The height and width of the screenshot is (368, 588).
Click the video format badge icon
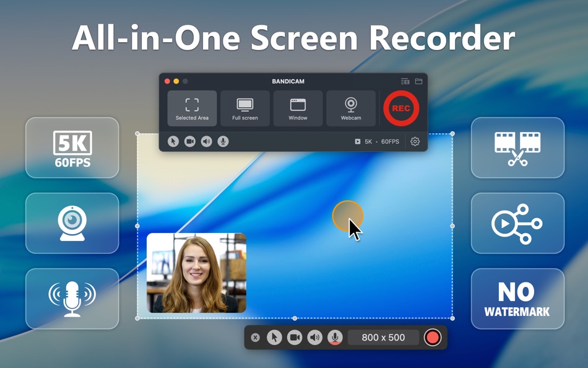(357, 141)
